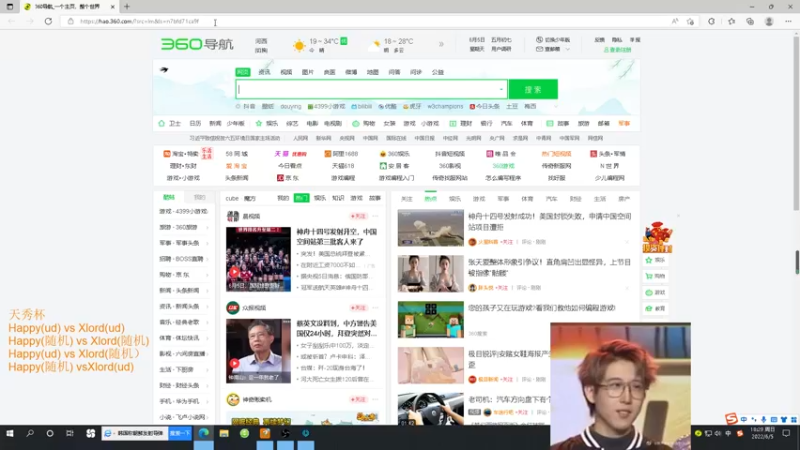The width and height of the screenshot is (800, 450).
Task: Click home icon beside 卫士 category
Action: click(x=162, y=123)
